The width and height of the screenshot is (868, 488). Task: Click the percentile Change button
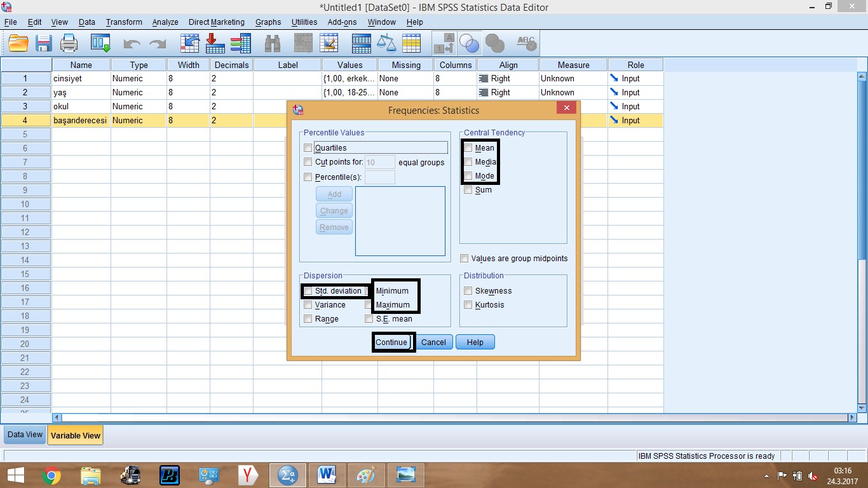334,211
